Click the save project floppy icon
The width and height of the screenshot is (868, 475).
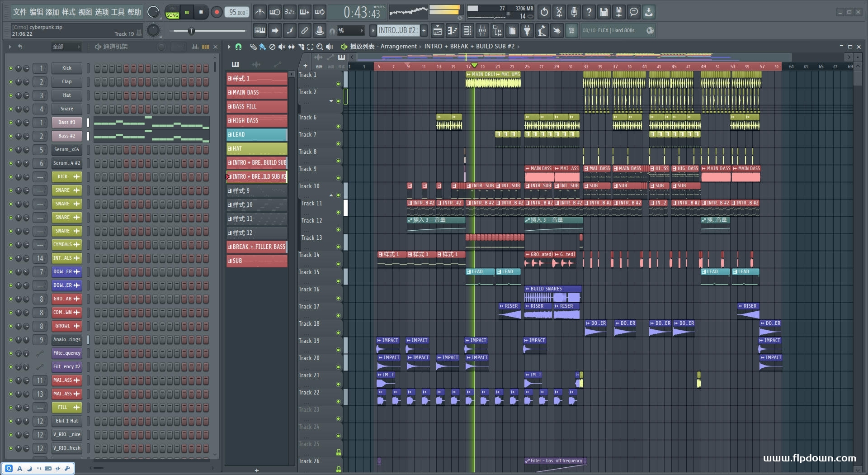604,12
